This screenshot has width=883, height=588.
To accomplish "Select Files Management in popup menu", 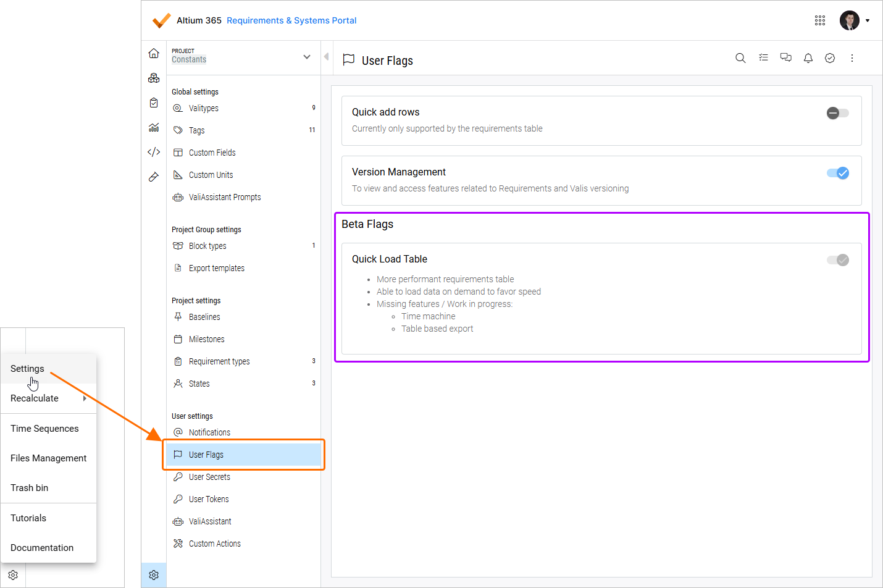I will (x=48, y=458).
